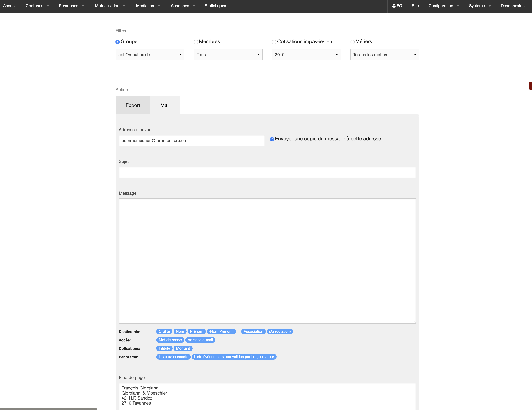Uncheck the send a copy checkbox
This screenshot has width=532, height=410.
(272, 139)
